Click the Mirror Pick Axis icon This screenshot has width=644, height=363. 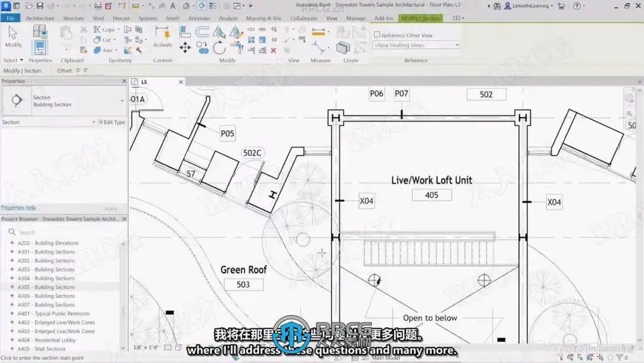(219, 32)
